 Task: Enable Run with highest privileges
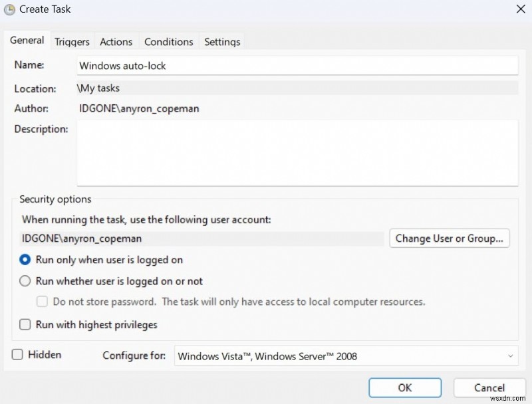[25, 325]
